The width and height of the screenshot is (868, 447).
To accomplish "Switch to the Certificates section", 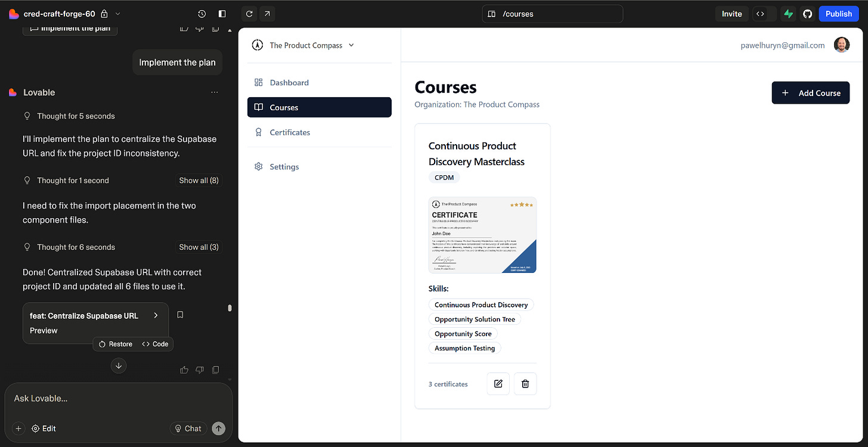I will click(x=290, y=132).
